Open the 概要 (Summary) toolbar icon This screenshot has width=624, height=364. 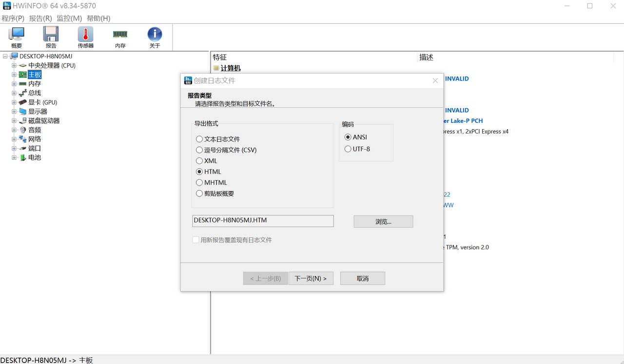click(16, 37)
